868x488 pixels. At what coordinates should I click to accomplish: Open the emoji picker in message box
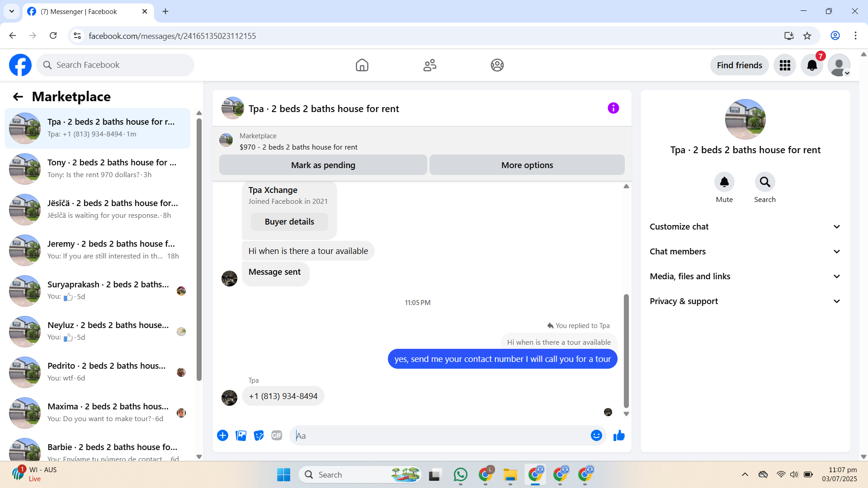(596, 436)
